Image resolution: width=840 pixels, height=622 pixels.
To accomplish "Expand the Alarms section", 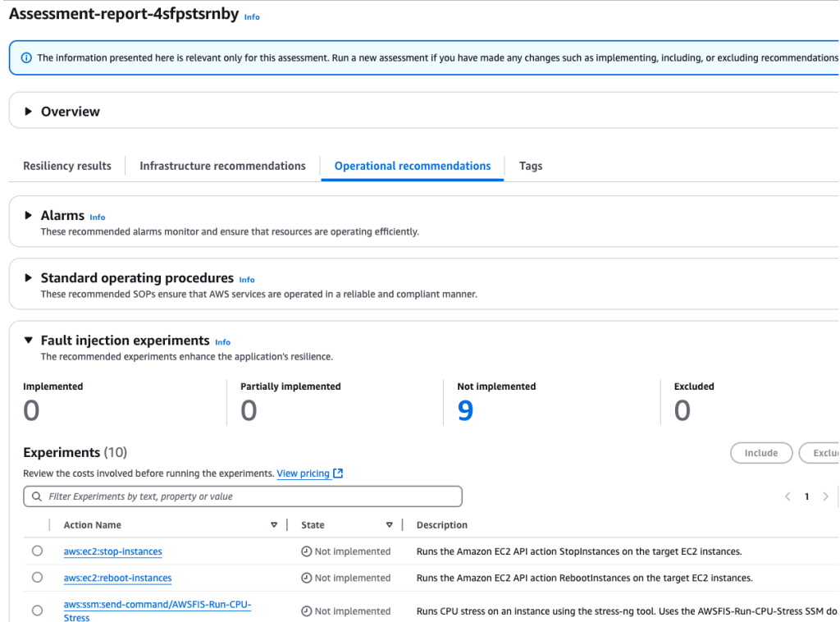I will pyautogui.click(x=28, y=217).
